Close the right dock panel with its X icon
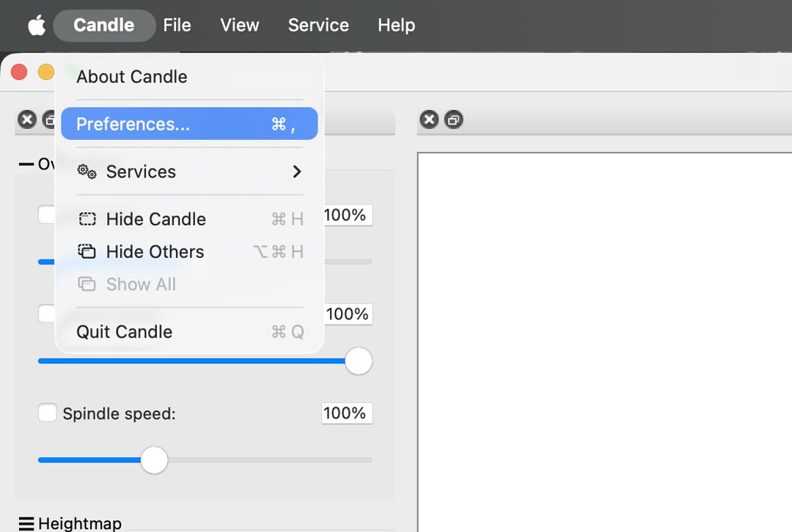Viewport: 792px width, 532px height. pyautogui.click(x=429, y=119)
